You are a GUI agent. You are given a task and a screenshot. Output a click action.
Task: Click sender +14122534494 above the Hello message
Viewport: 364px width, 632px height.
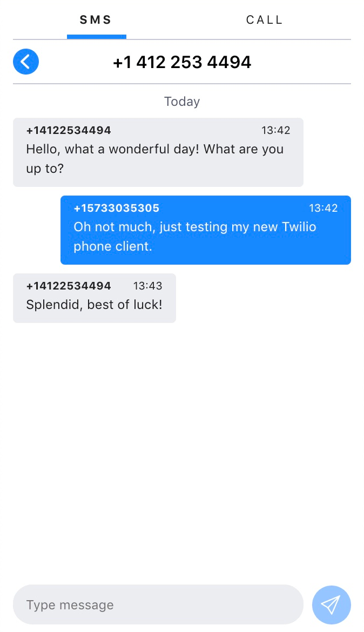tap(69, 130)
